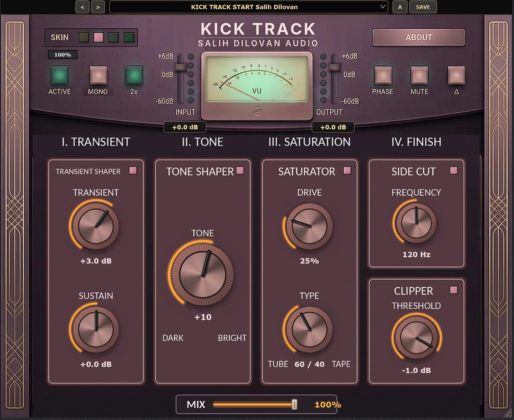Select the pink skin swatch

[99, 37]
